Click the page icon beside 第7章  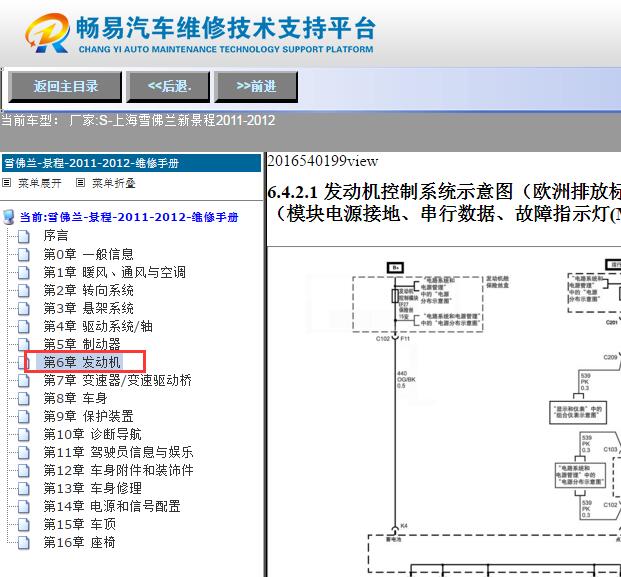click(x=24, y=381)
